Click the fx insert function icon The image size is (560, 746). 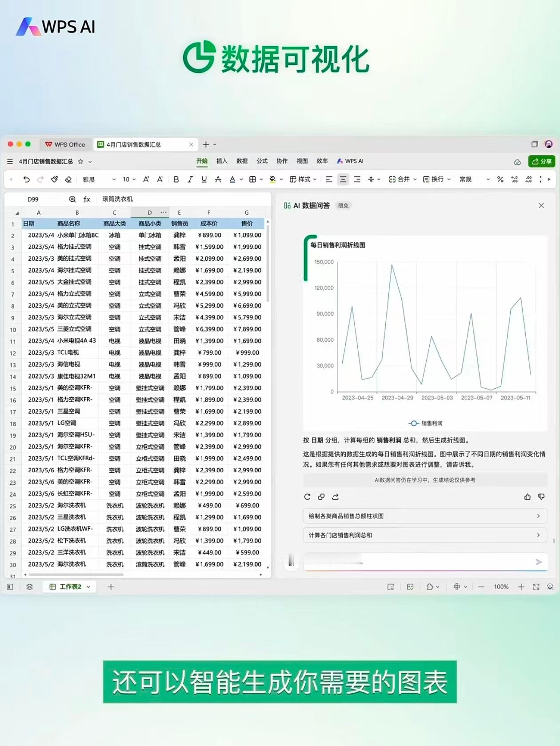(87, 199)
